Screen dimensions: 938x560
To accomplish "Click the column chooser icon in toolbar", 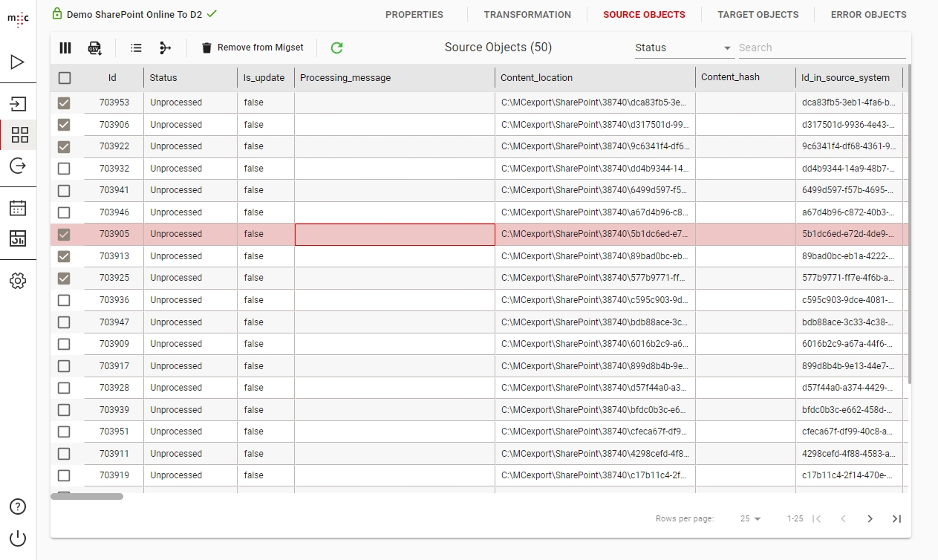I will pyautogui.click(x=65, y=48).
